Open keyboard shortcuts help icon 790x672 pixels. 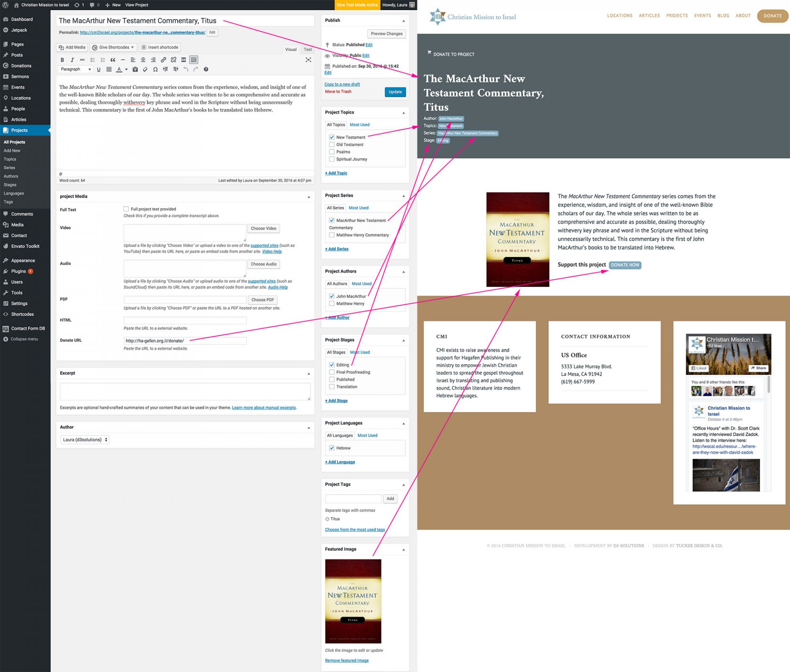[206, 70]
